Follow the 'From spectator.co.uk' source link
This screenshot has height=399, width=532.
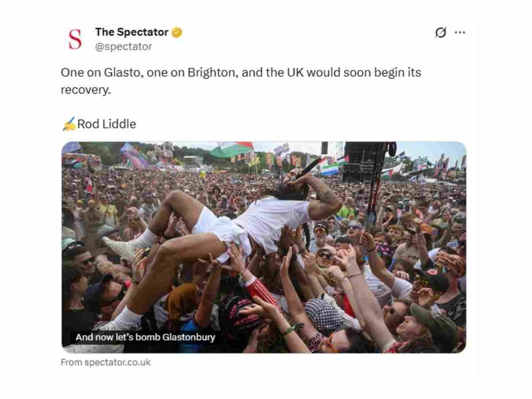pos(106,362)
